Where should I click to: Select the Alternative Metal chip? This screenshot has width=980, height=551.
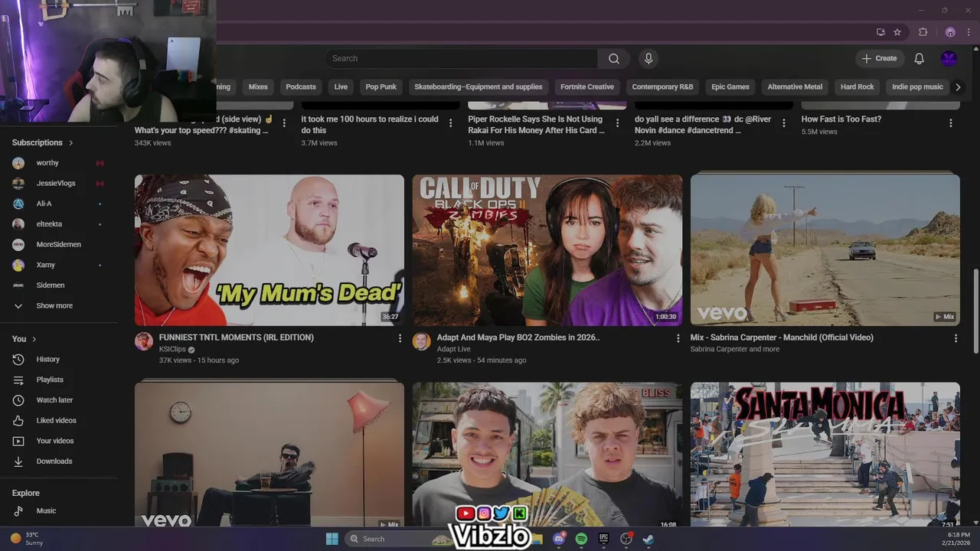click(795, 86)
